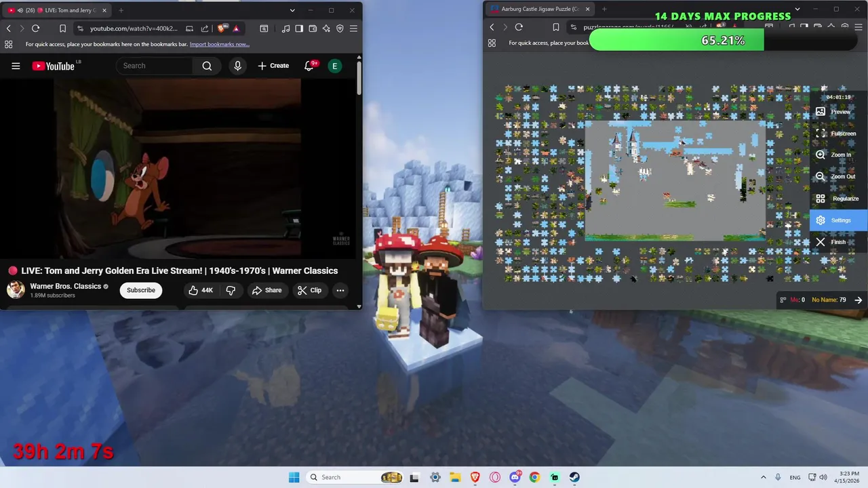Reload the puzzle page
The width and height of the screenshot is (868, 488).
519,27
